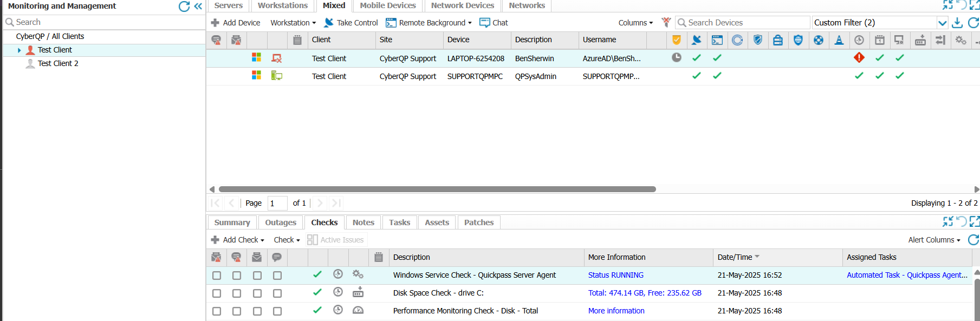Click the red alert diamond on LAPTOP-6254208 row
This screenshot has height=321, width=980.
click(x=859, y=57)
